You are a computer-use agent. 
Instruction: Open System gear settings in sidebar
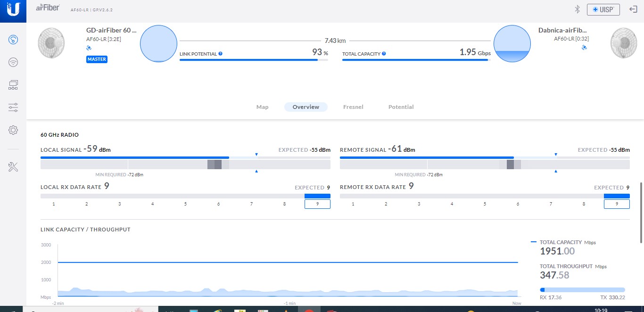tap(13, 130)
